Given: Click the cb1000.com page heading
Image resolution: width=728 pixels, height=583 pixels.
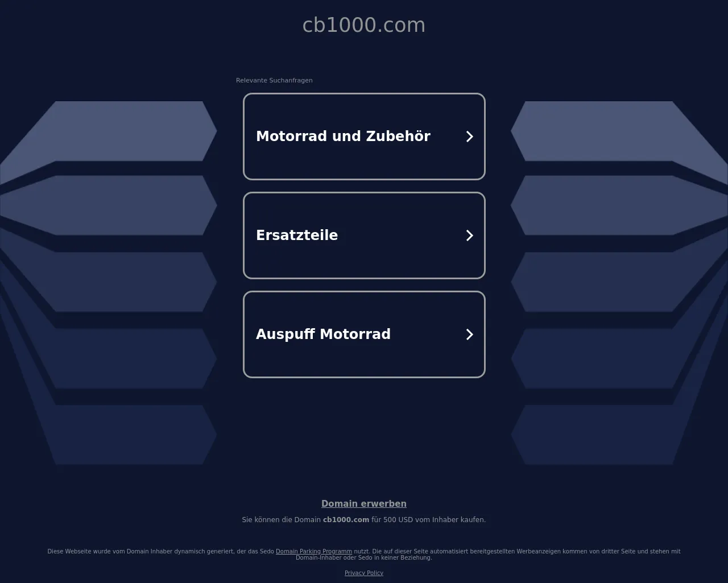Looking at the screenshot, I should click(364, 25).
